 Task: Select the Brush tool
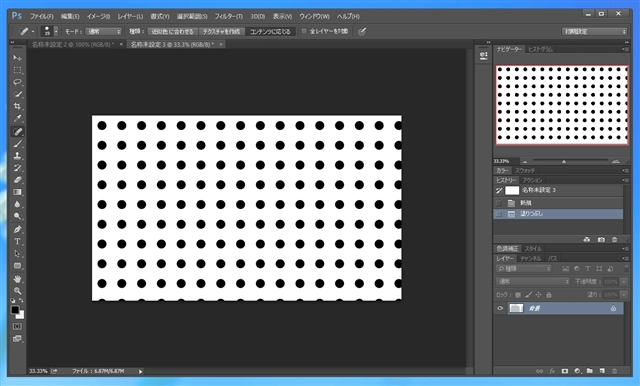(17, 144)
